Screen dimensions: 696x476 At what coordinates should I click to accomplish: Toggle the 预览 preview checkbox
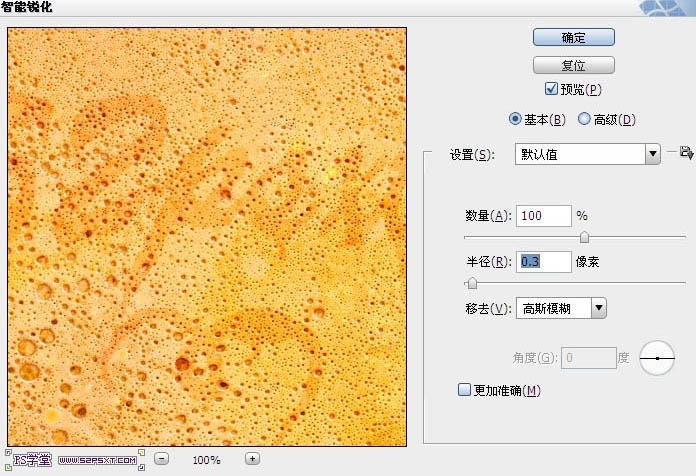click(x=551, y=89)
